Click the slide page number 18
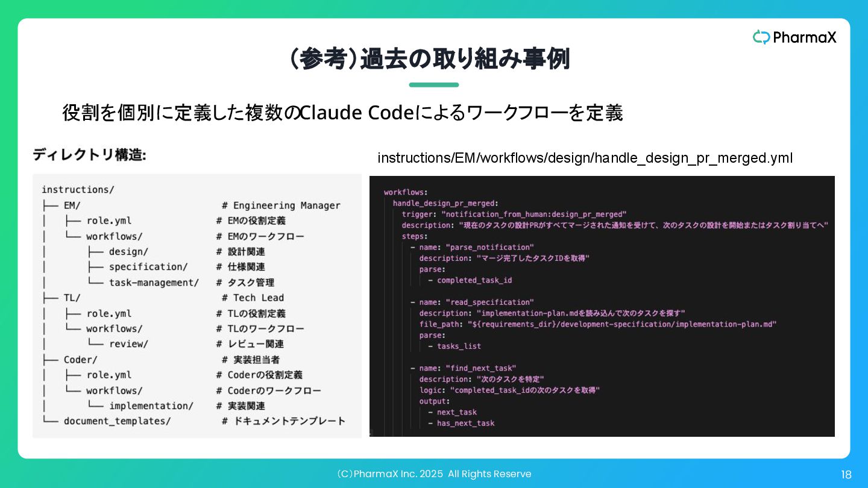The height and width of the screenshot is (488, 868). [846, 475]
